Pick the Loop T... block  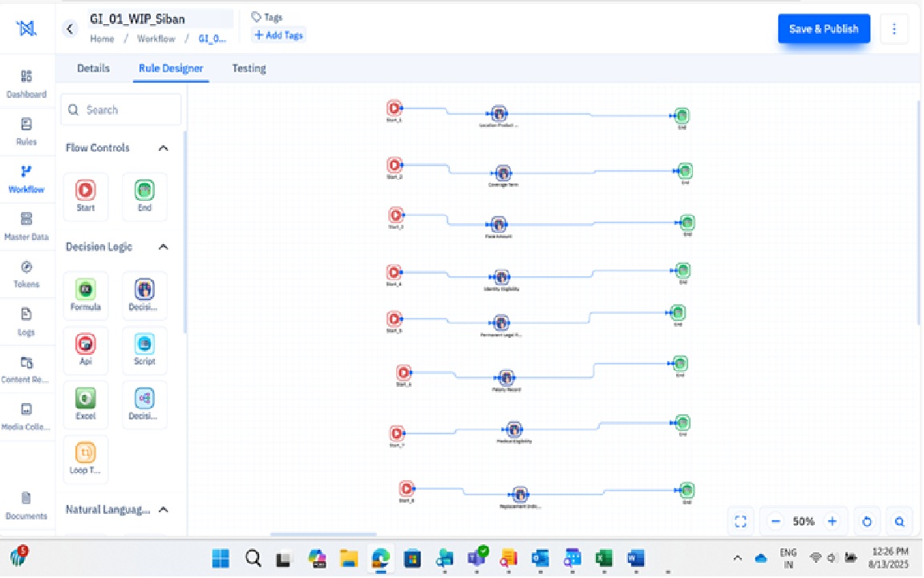(86, 459)
